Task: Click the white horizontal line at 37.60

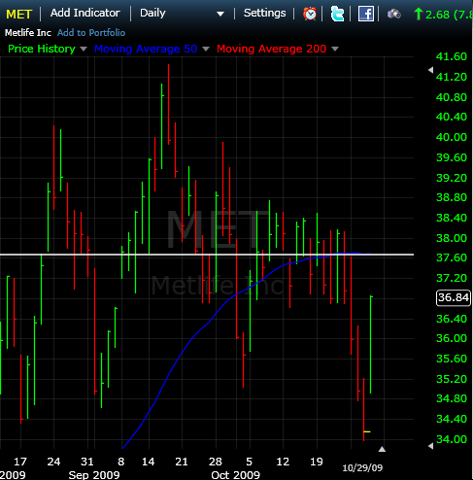Action: (207, 255)
